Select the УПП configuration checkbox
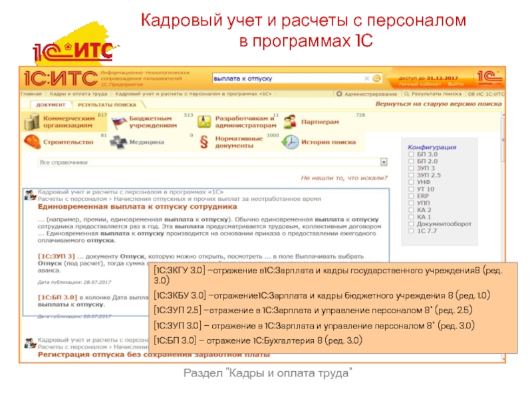Viewport: 532px width, 399px height. click(411, 203)
